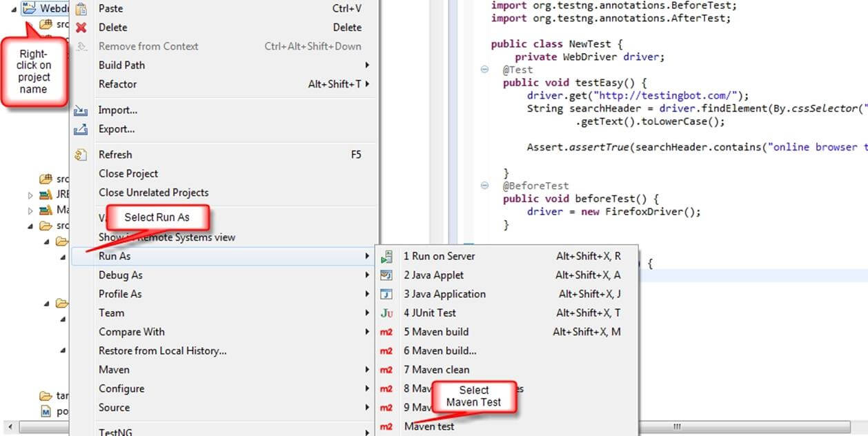This screenshot has width=868, height=436.
Task: Expand the JRE library tree node
Action: click(x=30, y=195)
